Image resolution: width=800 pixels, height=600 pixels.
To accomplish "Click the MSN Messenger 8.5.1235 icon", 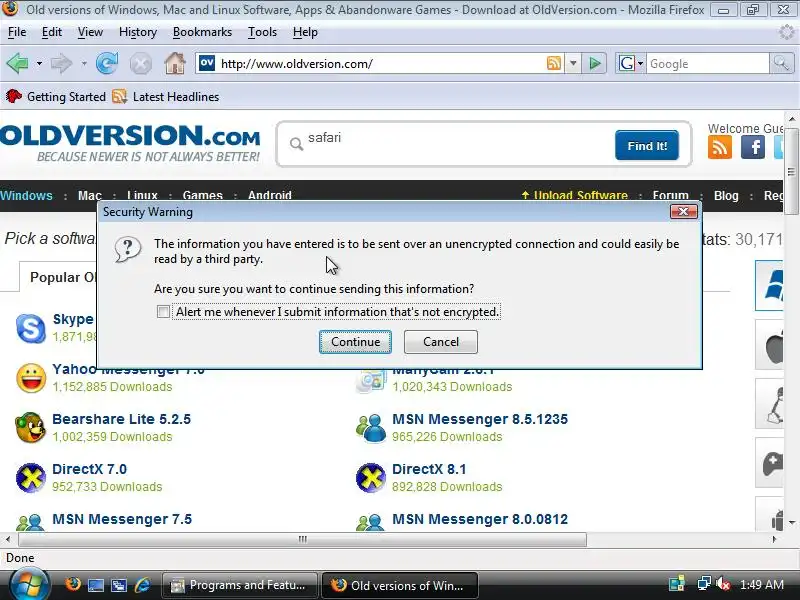I will [371, 428].
